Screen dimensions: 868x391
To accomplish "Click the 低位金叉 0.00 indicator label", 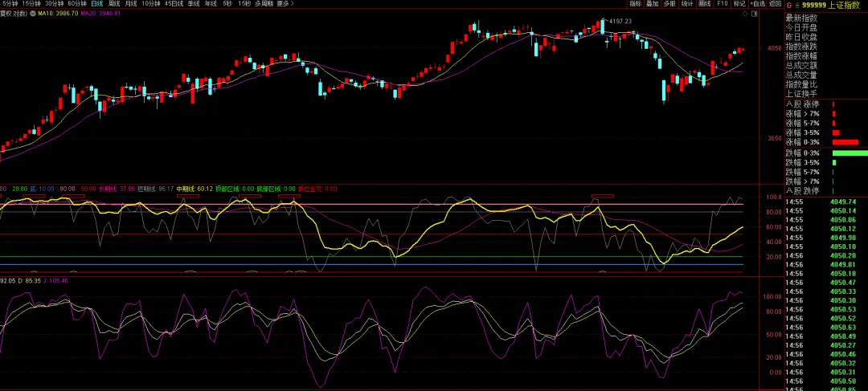I will coord(317,189).
